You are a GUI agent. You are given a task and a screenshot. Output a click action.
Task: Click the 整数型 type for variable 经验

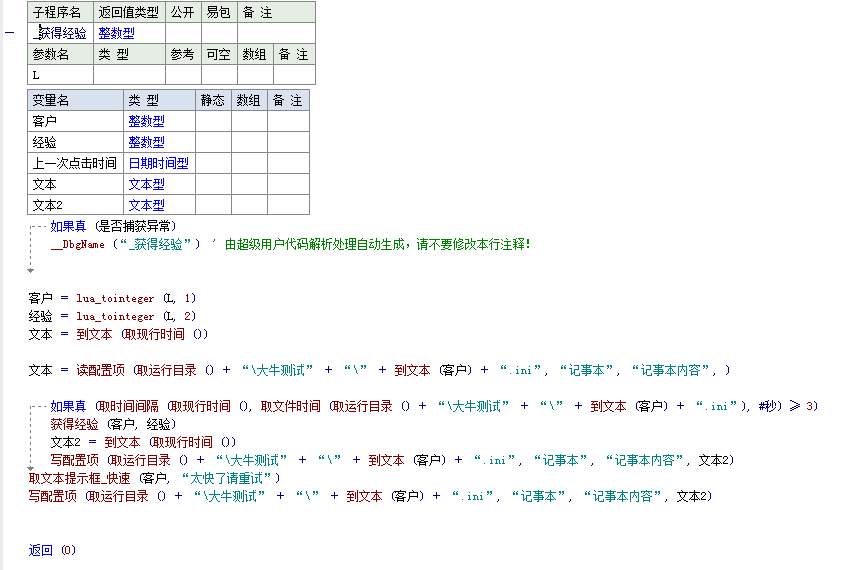(x=146, y=142)
